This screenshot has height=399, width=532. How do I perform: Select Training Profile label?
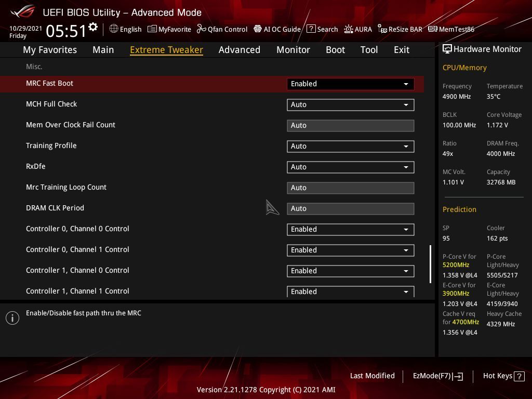click(x=51, y=145)
